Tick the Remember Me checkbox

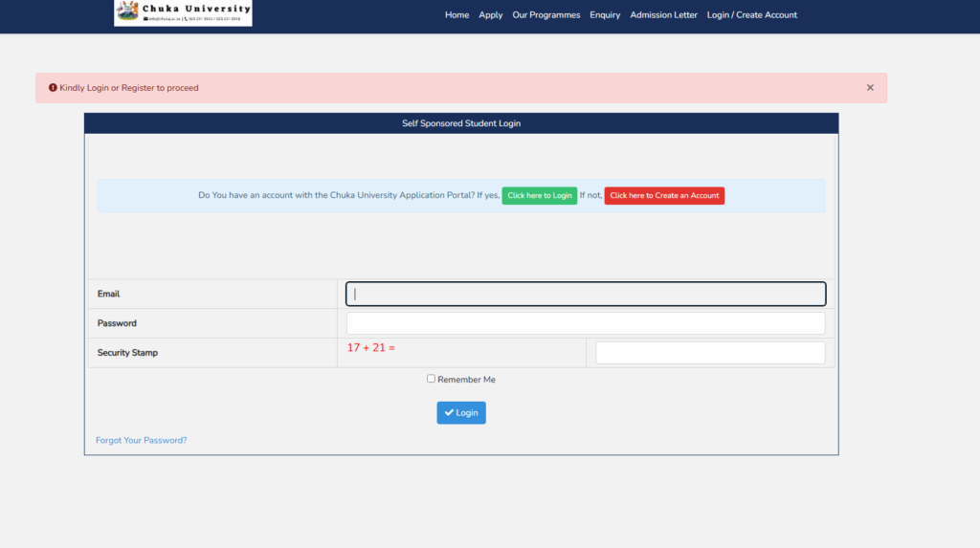point(431,379)
